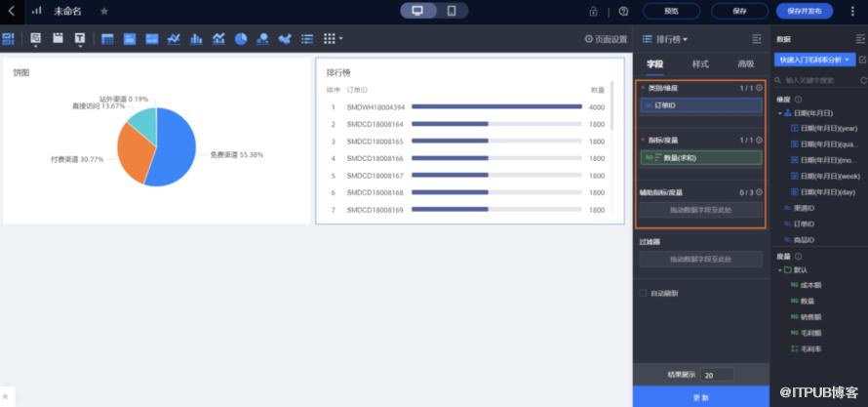Select 渠道ID dimension field
Viewport: 868px width, 407px height.
click(x=800, y=208)
